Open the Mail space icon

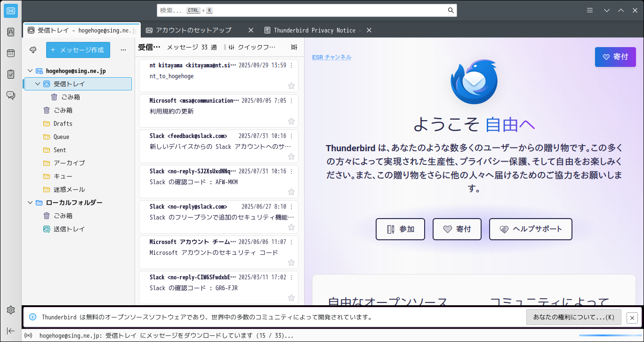click(11, 11)
